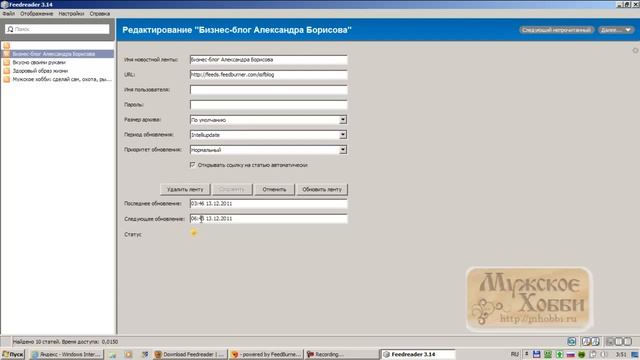Click RSS icon beside Мужское хобби

7,80
